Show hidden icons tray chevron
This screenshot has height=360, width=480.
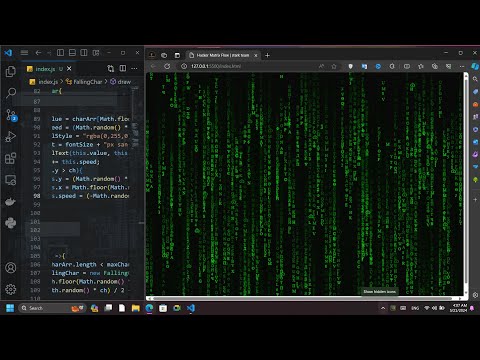pos(383,308)
